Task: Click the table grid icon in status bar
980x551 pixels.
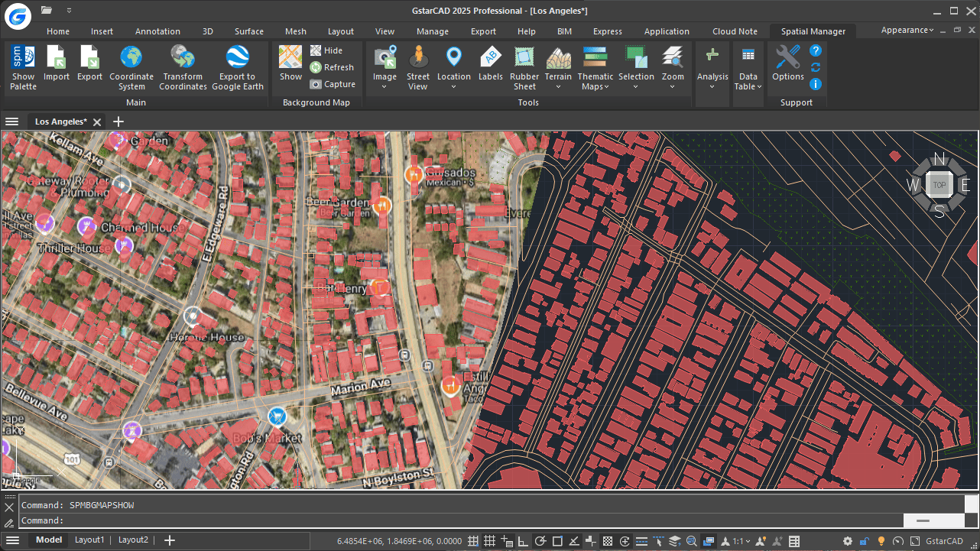Action: coord(794,541)
